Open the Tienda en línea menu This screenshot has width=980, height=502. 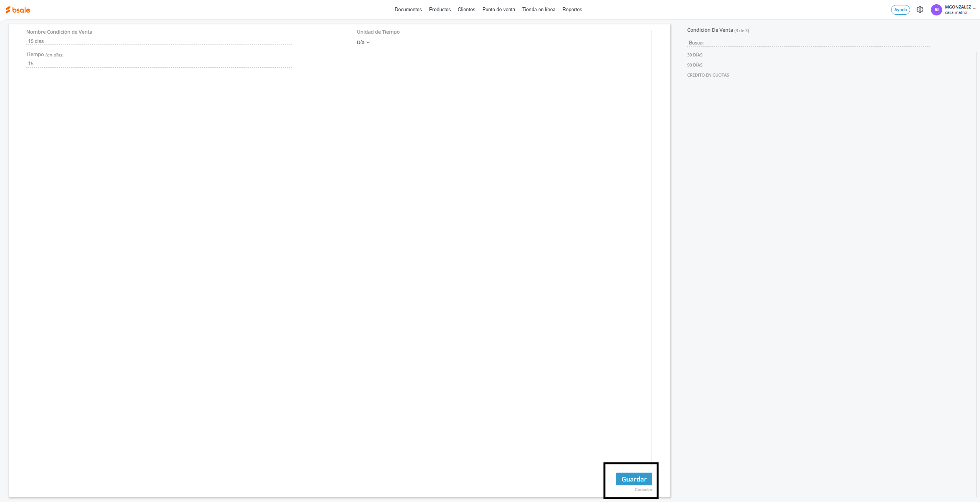[x=539, y=10]
